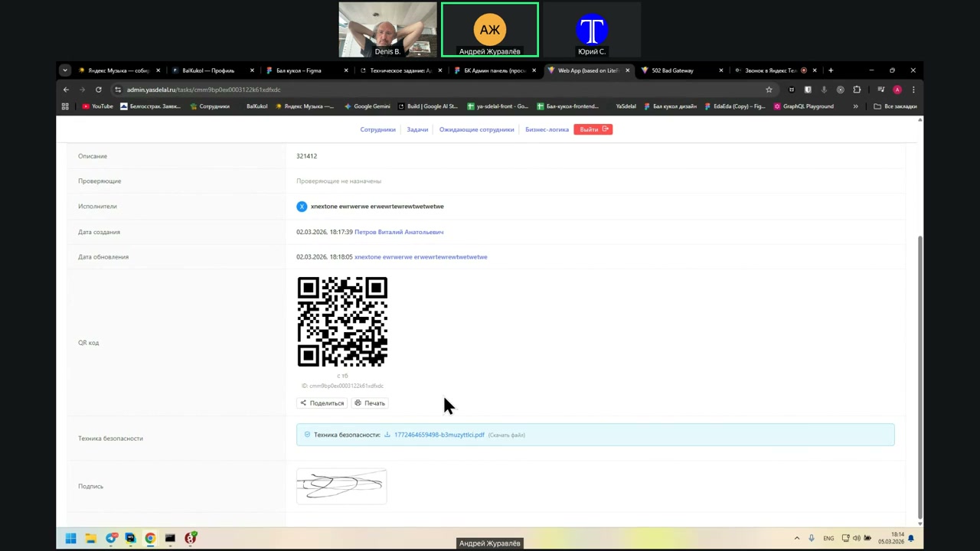Open File Explorer from the taskbar
Screen dimensions: 980x551
(x=90, y=538)
